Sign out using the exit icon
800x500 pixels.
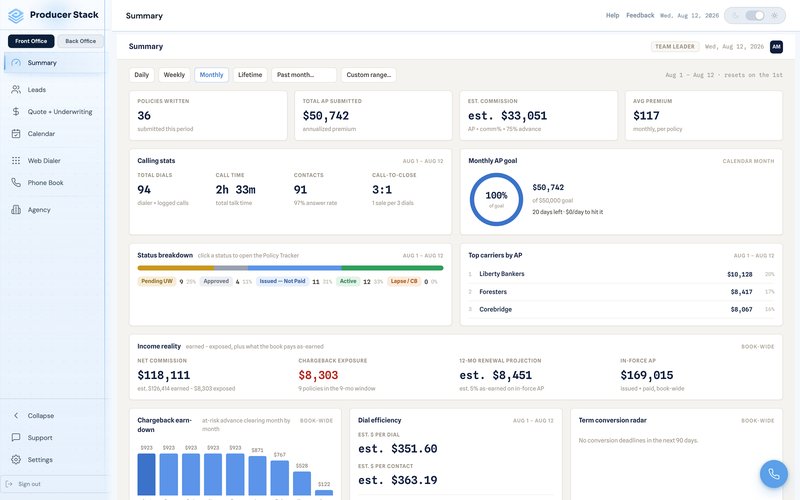[9, 484]
